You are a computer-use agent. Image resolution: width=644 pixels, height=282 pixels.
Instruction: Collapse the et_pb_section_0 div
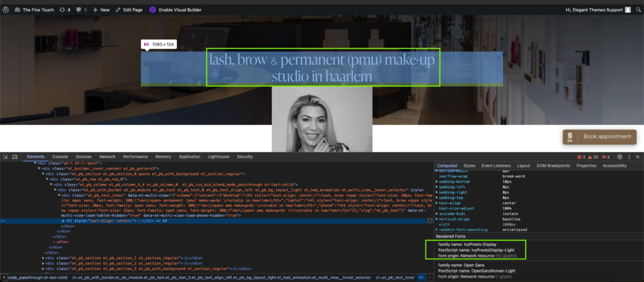point(43,174)
